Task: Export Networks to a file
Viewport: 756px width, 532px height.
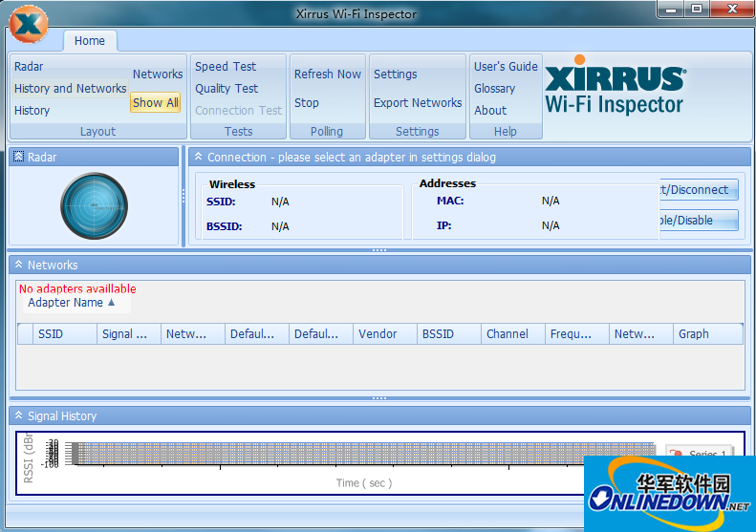Action: pos(418,102)
